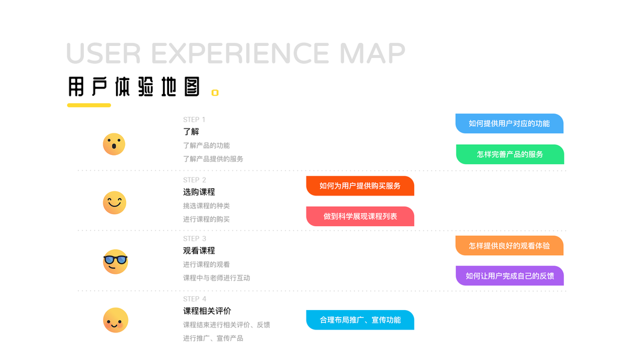Click the STEP 3 label
This screenshot has width=644, height=362.
pos(194,238)
